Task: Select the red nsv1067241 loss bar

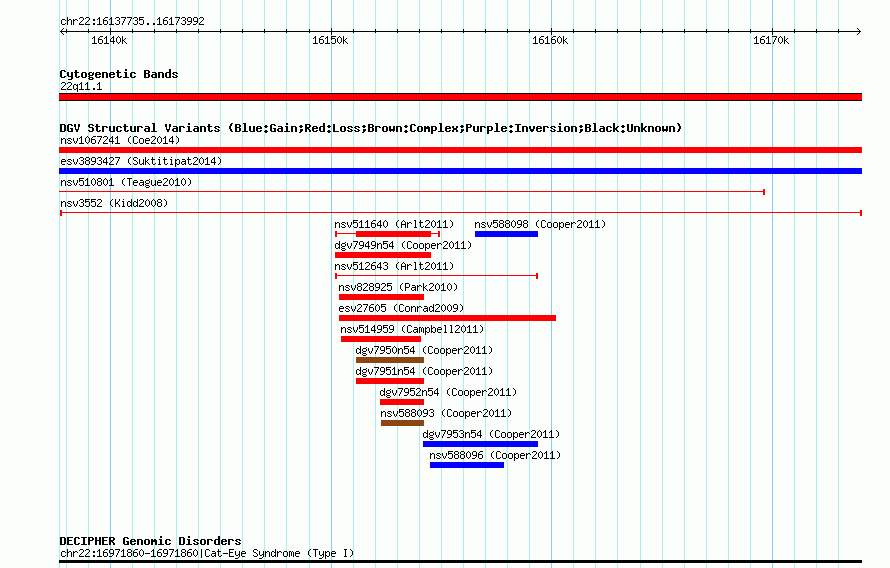Action: click(x=460, y=150)
